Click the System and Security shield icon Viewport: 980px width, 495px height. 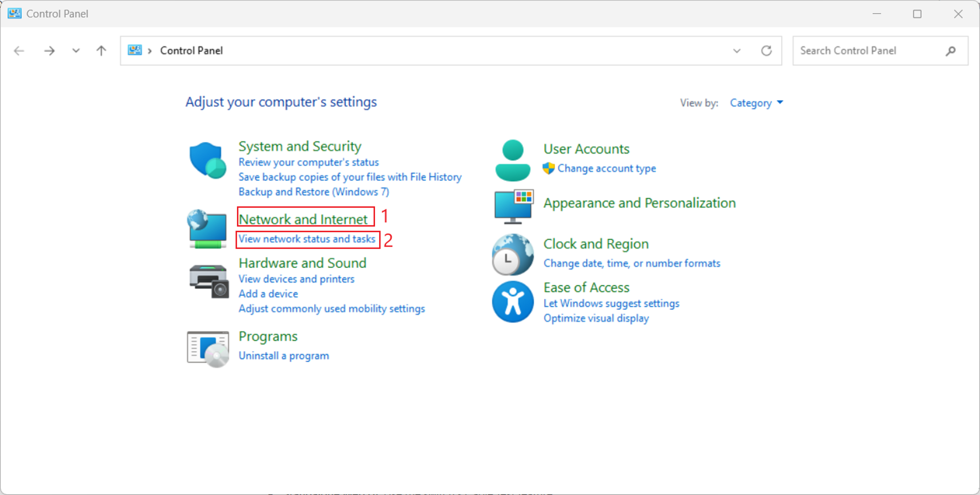(207, 161)
